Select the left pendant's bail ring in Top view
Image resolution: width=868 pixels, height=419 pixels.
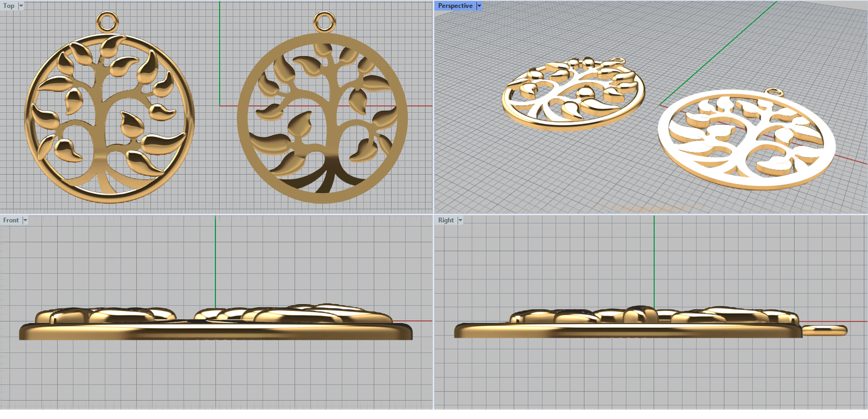(x=107, y=16)
